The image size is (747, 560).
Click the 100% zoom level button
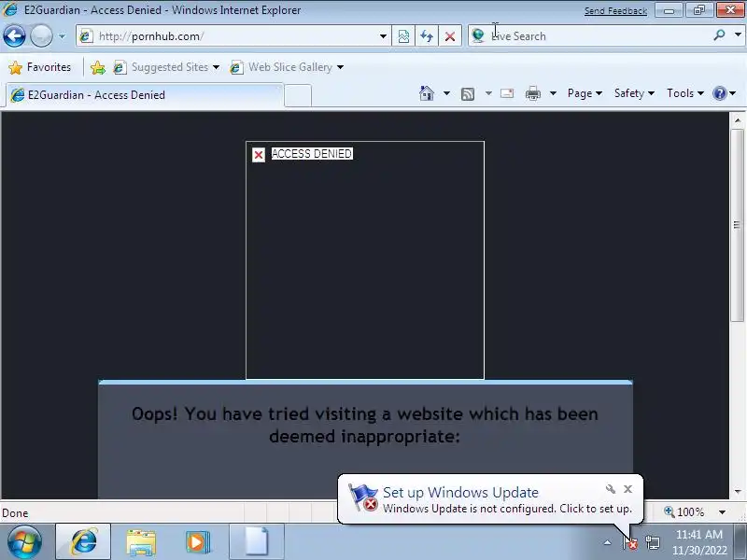click(684, 511)
